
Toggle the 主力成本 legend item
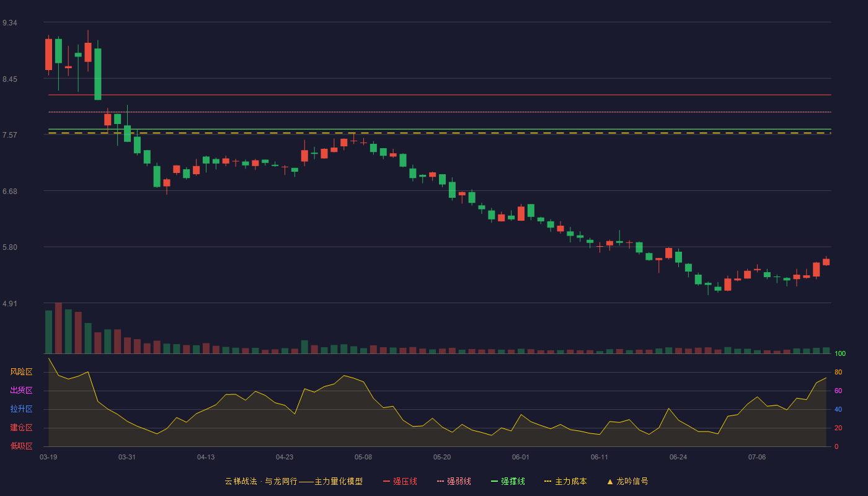(x=565, y=481)
